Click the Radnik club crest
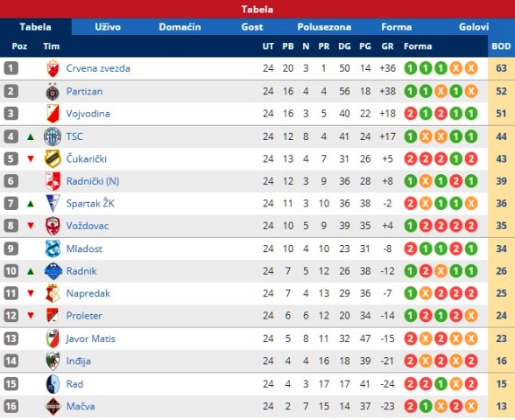Image resolution: width=515 pixels, height=420 pixels. [x=53, y=271]
